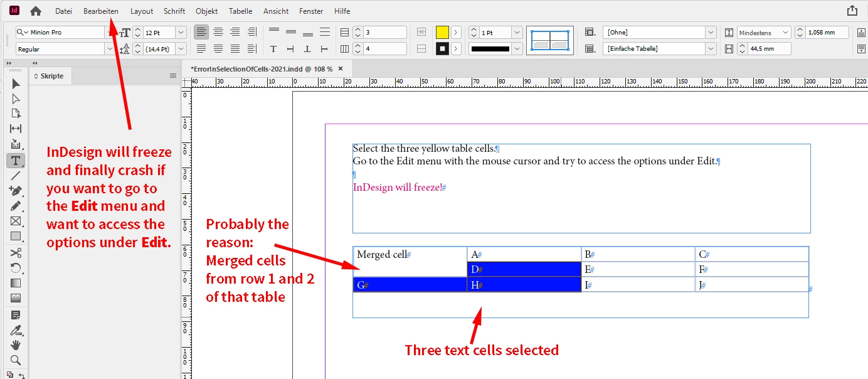
Task: Open the Layout menu
Action: pyautogui.click(x=142, y=11)
